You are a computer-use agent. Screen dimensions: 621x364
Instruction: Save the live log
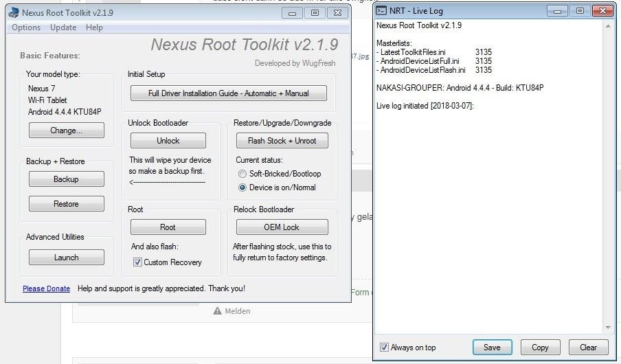tap(492, 348)
